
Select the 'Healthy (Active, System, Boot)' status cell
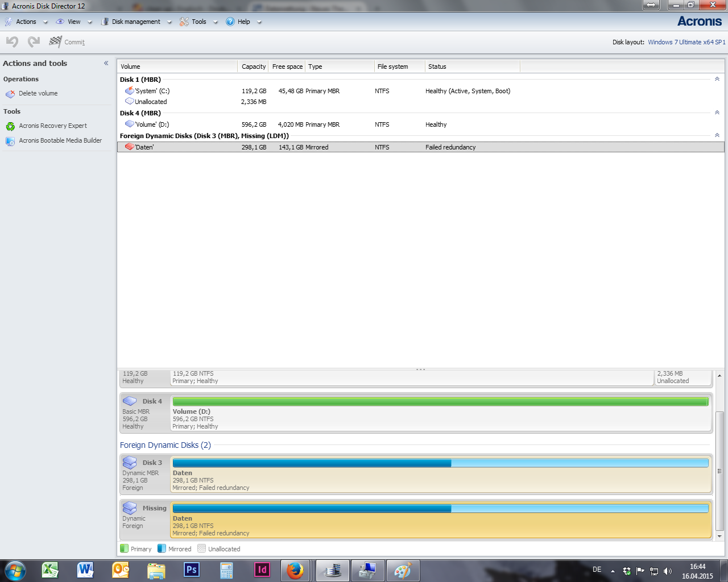coord(468,91)
